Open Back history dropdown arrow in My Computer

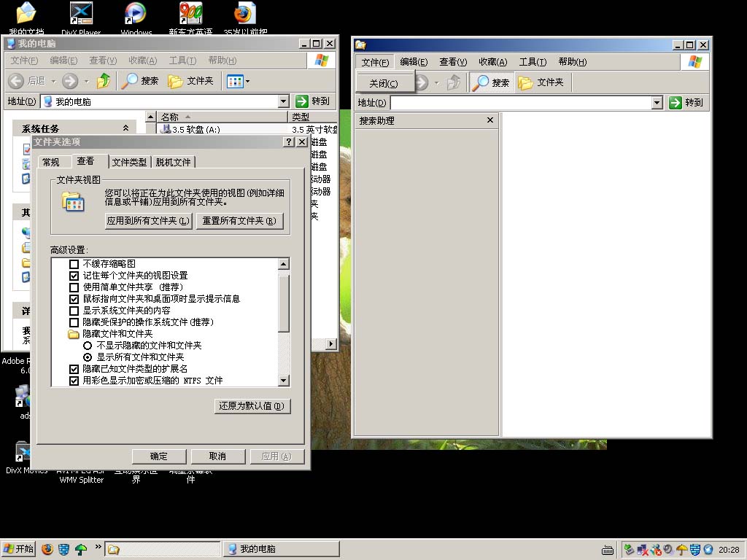tap(53, 82)
